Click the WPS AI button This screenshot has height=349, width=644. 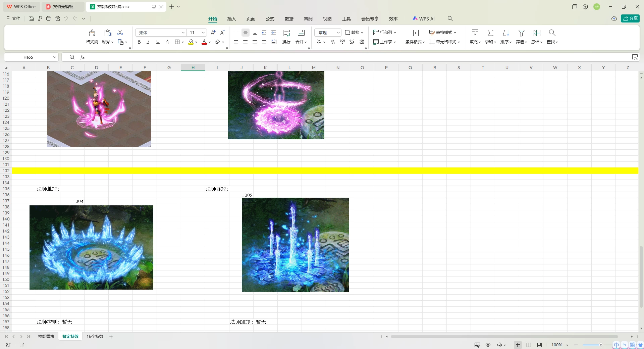[424, 19]
